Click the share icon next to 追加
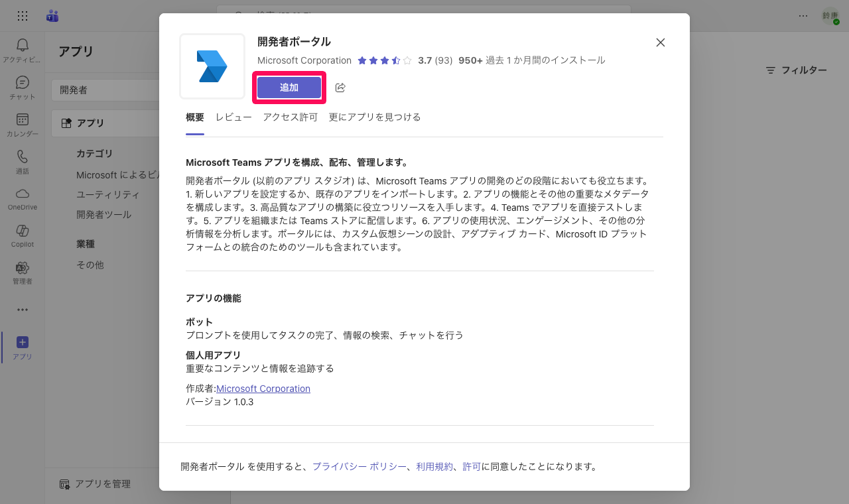The width and height of the screenshot is (849, 504). coord(340,88)
